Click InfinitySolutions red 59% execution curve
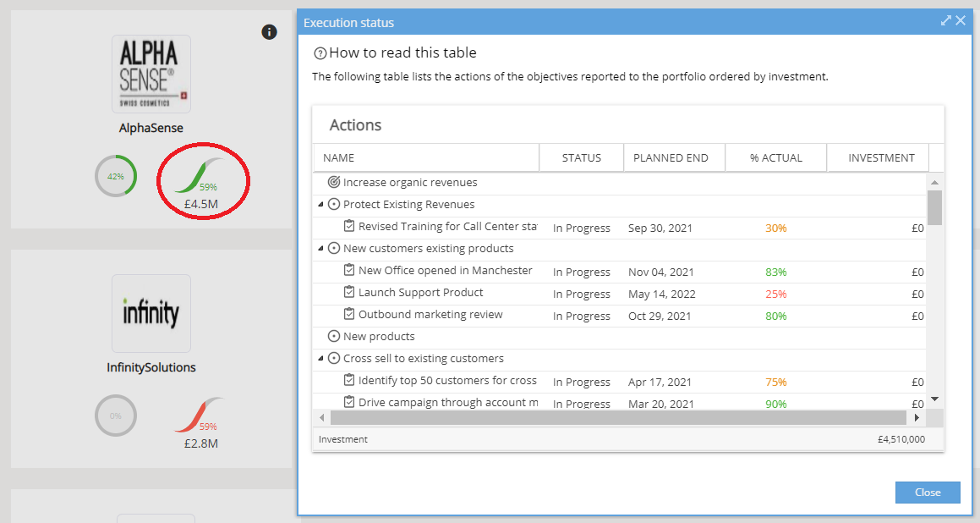The width and height of the screenshot is (980, 523). 200,415
